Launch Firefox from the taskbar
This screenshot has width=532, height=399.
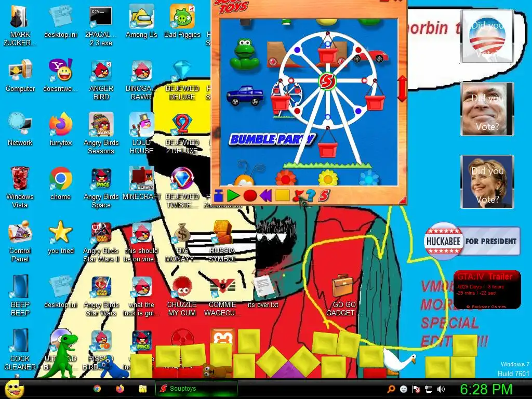(x=120, y=389)
